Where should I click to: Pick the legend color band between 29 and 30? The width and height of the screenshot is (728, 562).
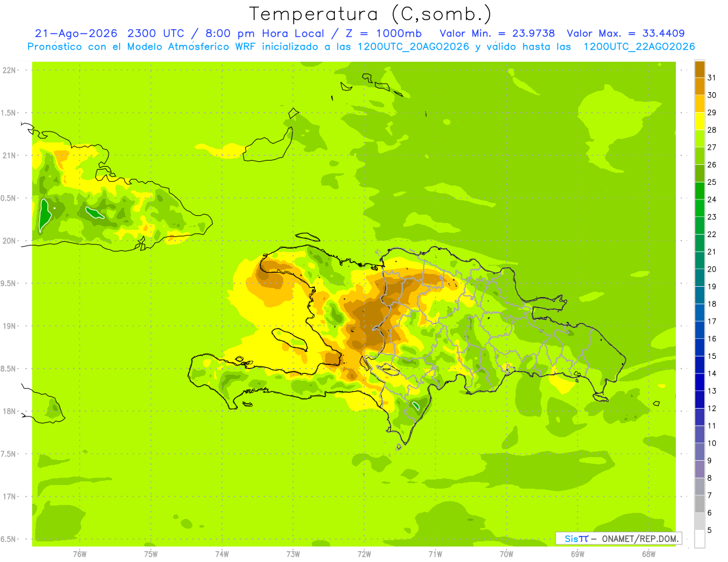point(699,104)
